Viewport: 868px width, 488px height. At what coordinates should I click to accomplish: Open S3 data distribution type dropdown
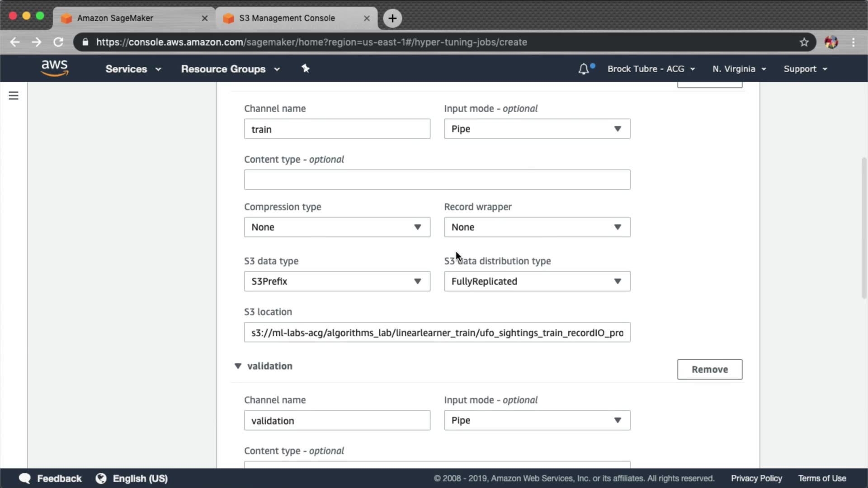pos(537,281)
